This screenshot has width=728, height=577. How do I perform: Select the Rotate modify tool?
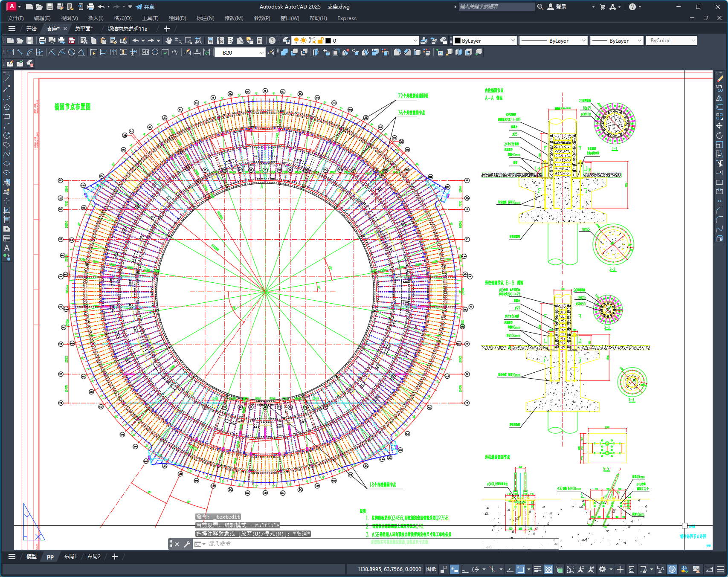coord(719,135)
